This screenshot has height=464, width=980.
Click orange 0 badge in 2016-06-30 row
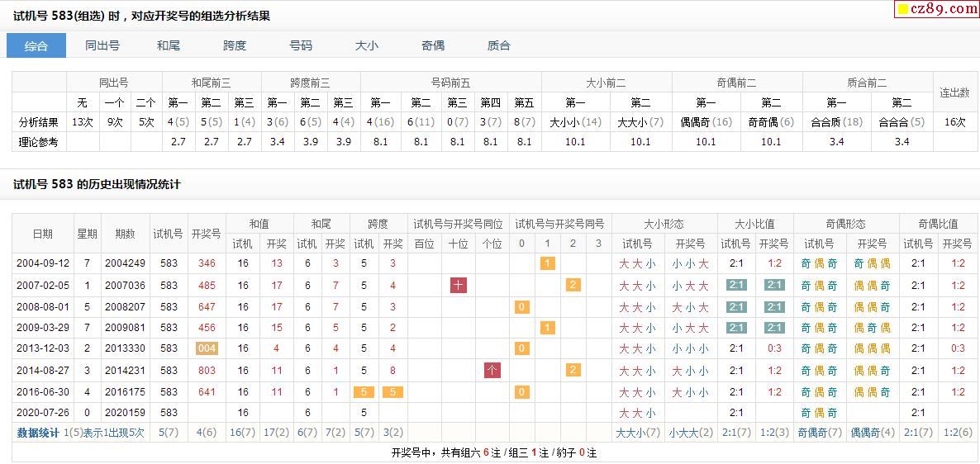pyautogui.click(x=522, y=392)
